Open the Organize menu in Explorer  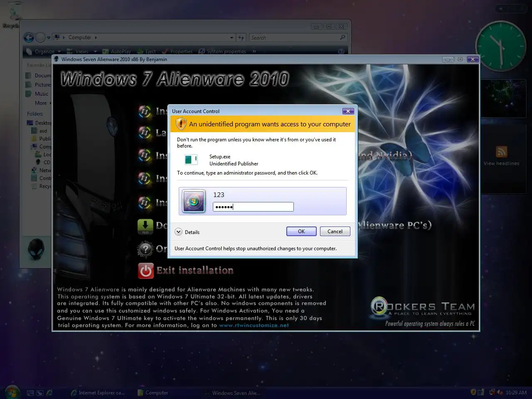tap(43, 52)
